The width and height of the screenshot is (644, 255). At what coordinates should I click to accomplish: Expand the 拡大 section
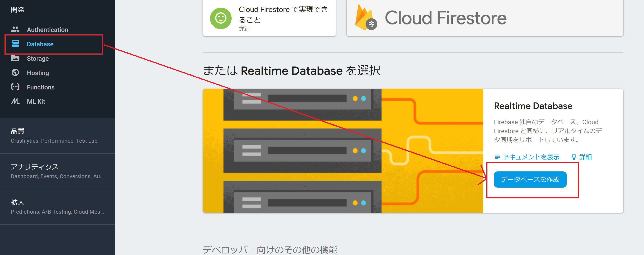click(58, 207)
